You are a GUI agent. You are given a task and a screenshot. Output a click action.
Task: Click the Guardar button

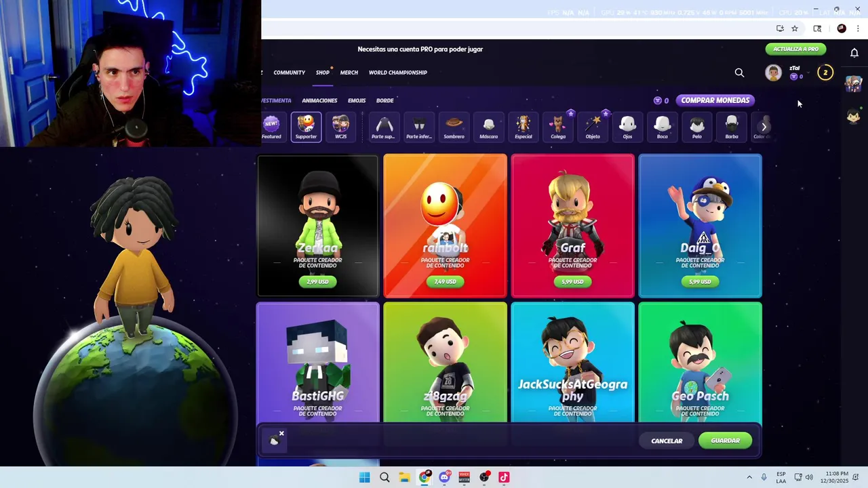726,441
